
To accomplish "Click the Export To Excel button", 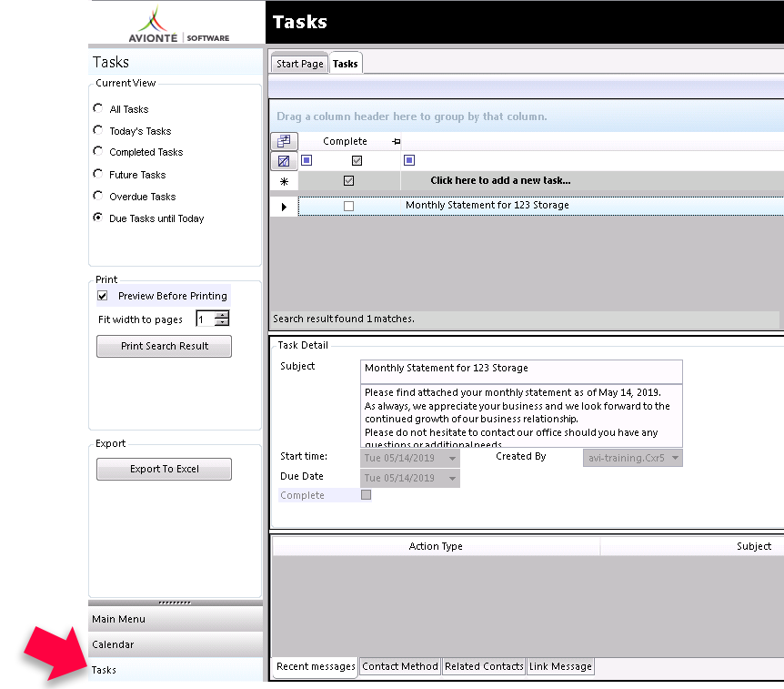I will tap(164, 469).
